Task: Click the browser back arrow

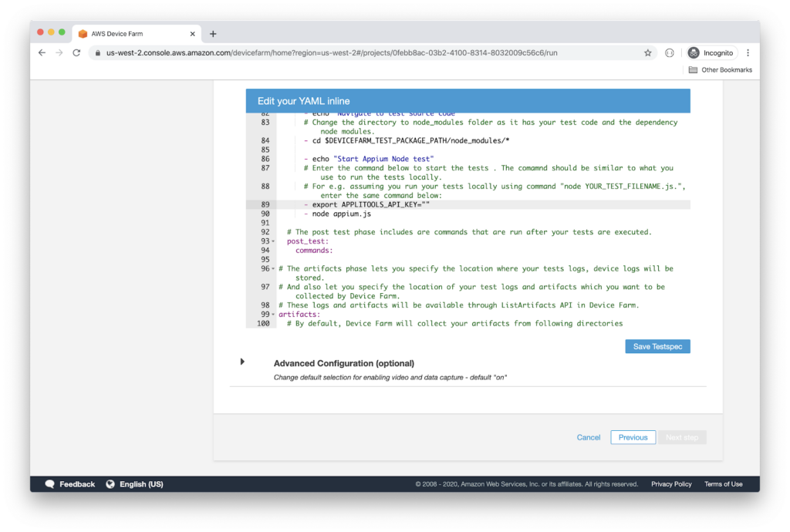Action: point(42,53)
